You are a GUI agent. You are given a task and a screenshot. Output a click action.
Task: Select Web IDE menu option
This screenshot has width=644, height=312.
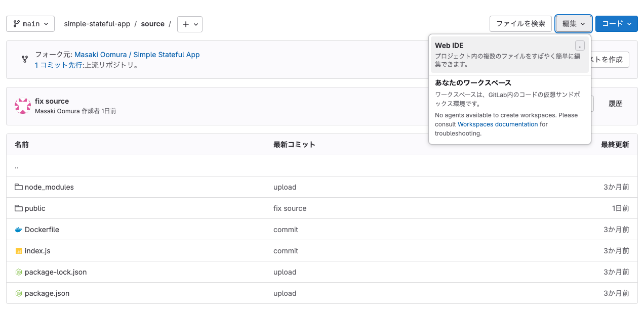(510, 55)
